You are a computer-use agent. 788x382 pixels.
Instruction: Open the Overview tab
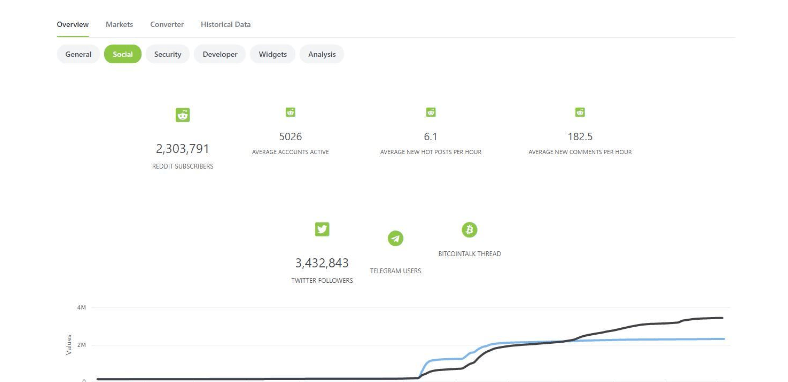coord(72,24)
